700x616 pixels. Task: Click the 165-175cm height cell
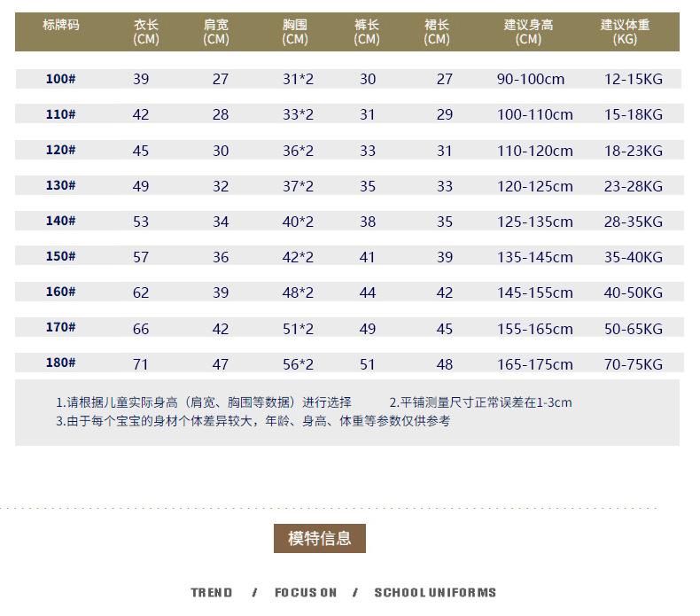[x=535, y=364]
